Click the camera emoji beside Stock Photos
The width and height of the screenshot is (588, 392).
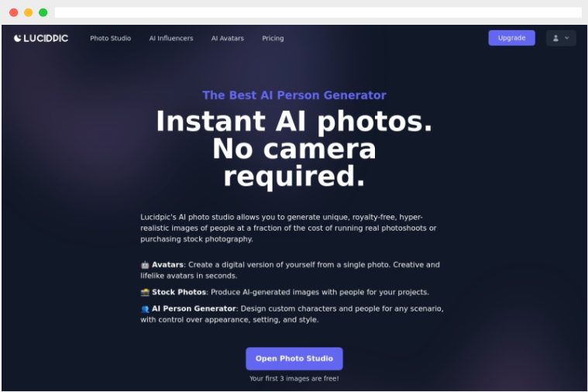(145, 292)
